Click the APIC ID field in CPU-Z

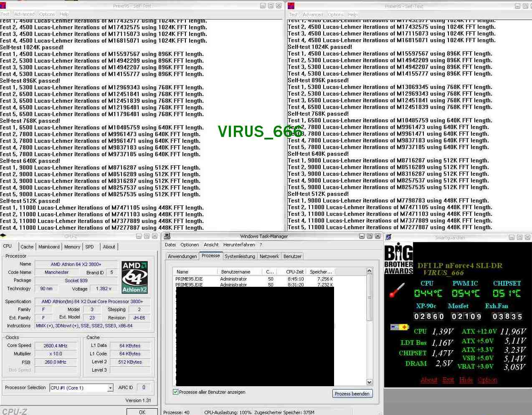144,387
